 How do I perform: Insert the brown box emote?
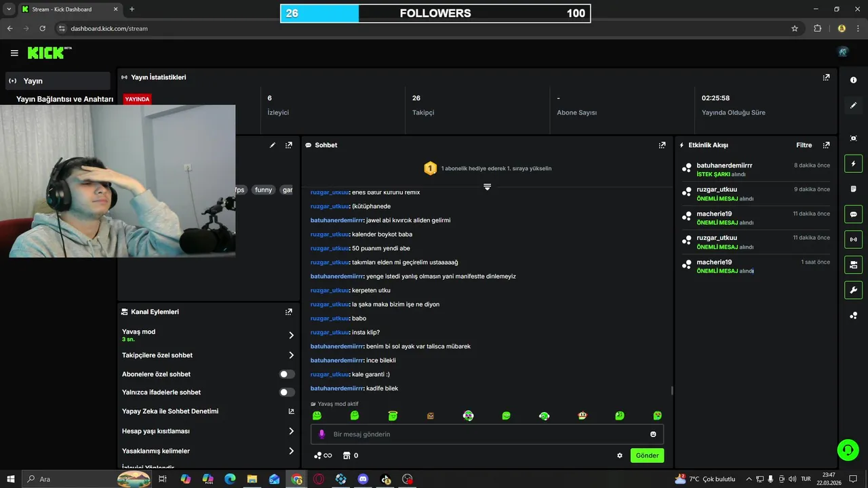[430, 415]
